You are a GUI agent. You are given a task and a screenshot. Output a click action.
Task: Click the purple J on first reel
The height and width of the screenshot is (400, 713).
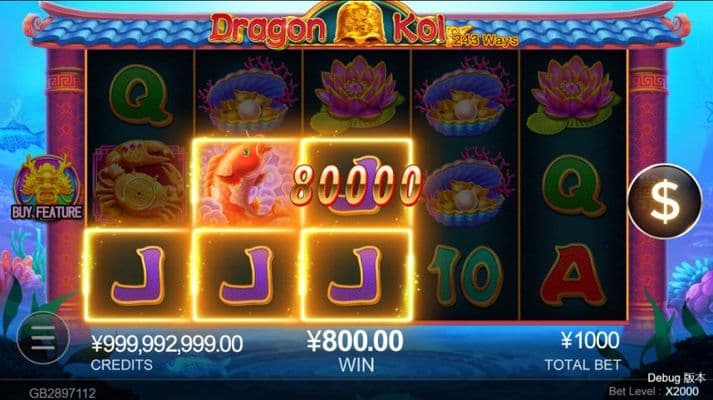pyautogui.click(x=138, y=275)
